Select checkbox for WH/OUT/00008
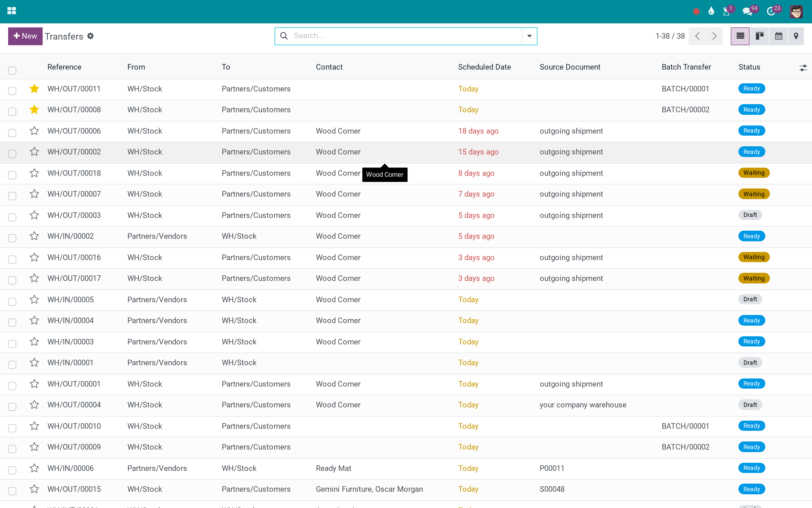The image size is (812, 508). 12,112
